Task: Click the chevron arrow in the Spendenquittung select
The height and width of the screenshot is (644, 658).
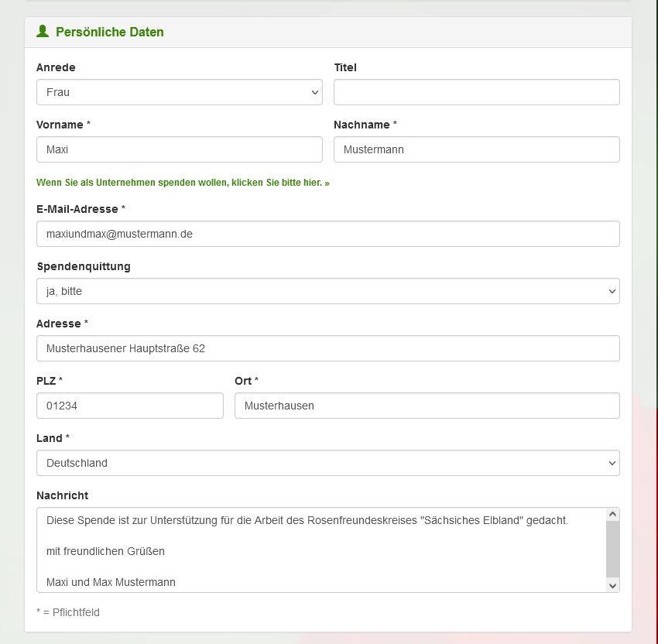Action: coord(612,291)
